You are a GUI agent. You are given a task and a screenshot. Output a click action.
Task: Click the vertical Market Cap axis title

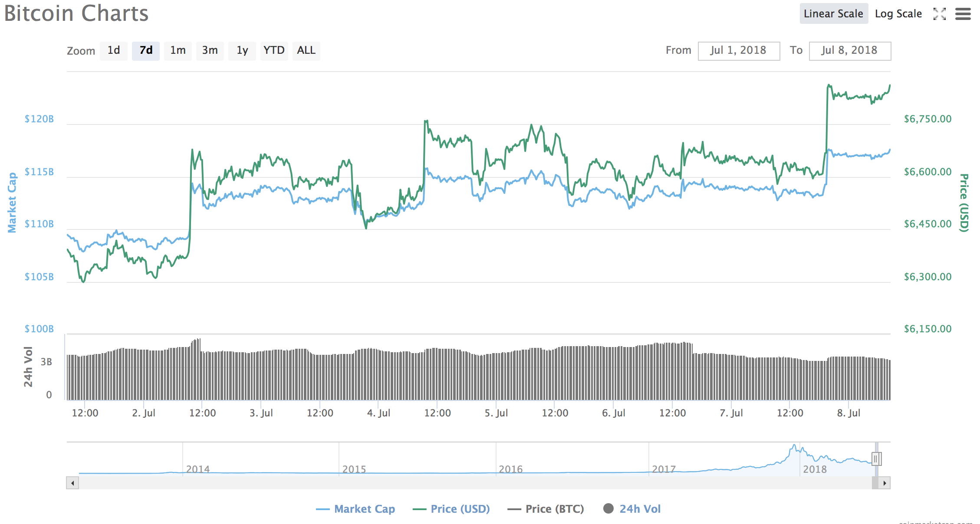tap(12, 203)
